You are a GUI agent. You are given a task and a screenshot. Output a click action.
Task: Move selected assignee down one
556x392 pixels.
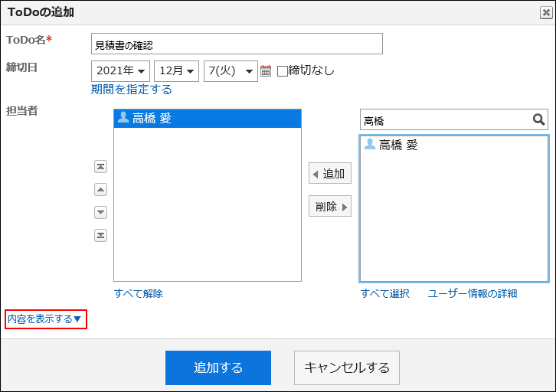(100, 213)
